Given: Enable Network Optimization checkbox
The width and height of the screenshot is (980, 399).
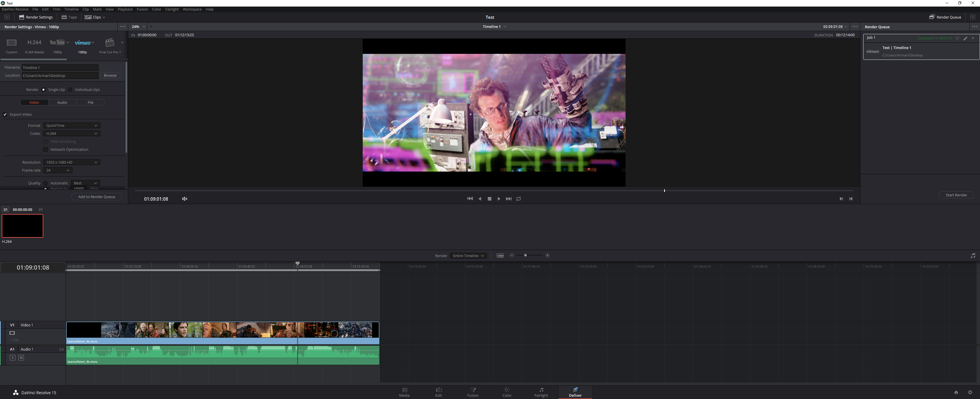Looking at the screenshot, I should pyautogui.click(x=46, y=150).
